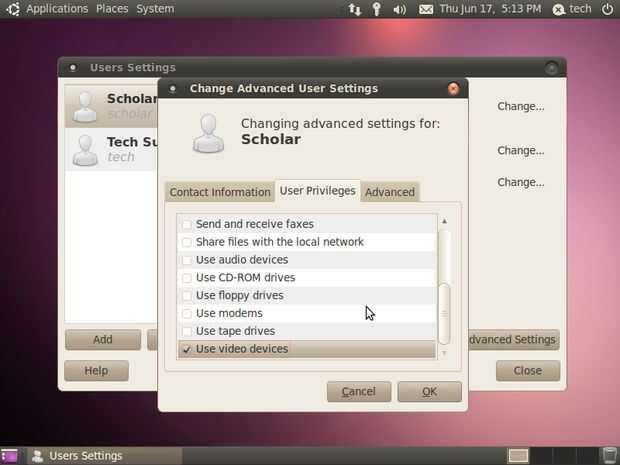Click the first Change... link
The image size is (620, 465).
[520, 106]
